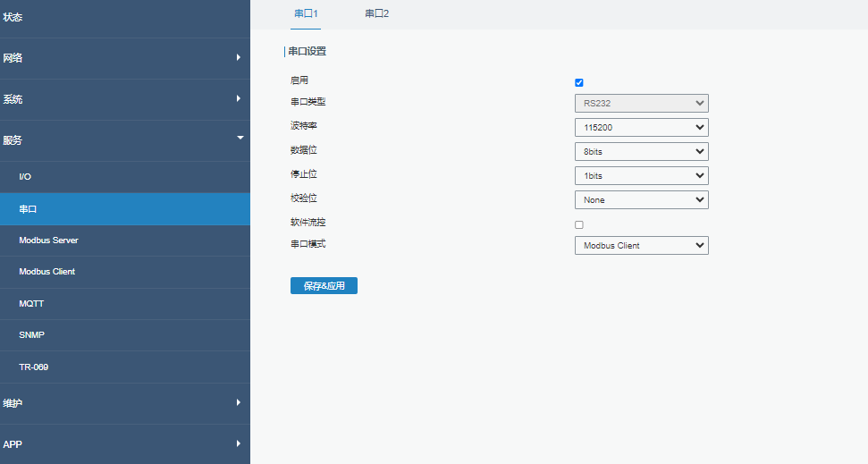This screenshot has height=464, width=868.
Task: Open the 数据位 dropdown showing 8bits
Action: [641, 152]
